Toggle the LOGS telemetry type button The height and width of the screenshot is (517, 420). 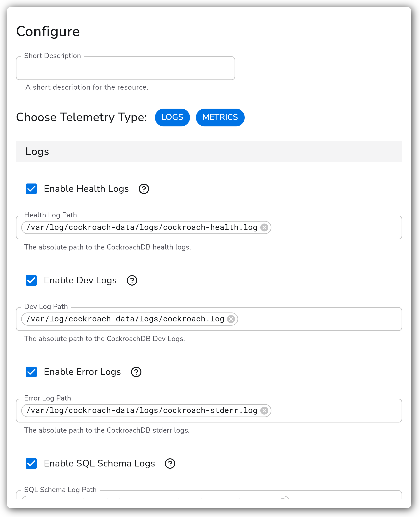(172, 117)
